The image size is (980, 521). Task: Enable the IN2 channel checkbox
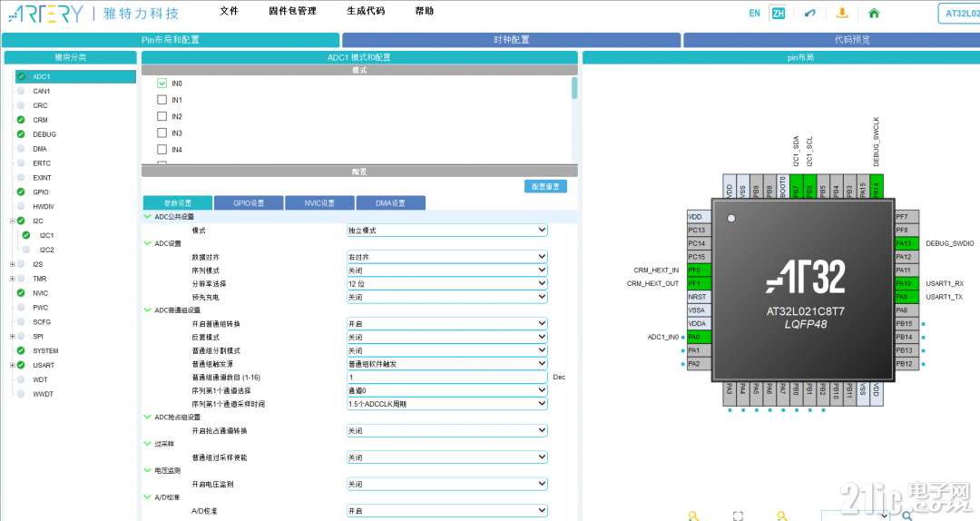click(x=162, y=116)
